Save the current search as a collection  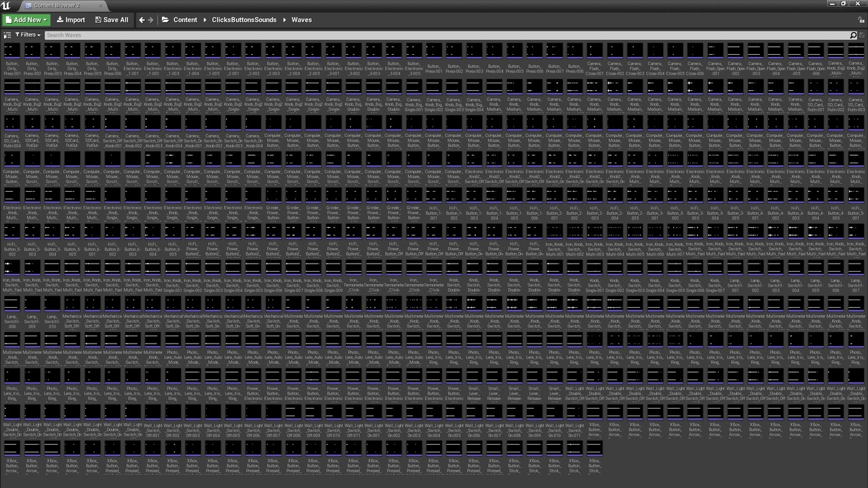point(862,35)
